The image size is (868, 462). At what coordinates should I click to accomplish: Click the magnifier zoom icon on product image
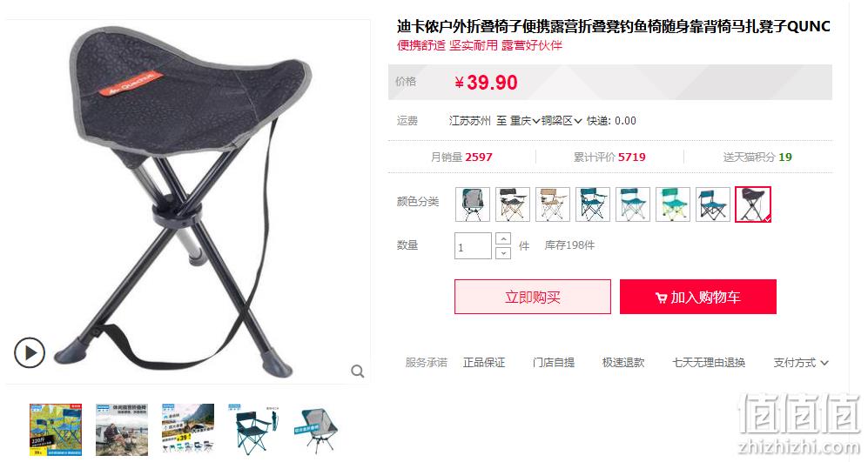358,372
